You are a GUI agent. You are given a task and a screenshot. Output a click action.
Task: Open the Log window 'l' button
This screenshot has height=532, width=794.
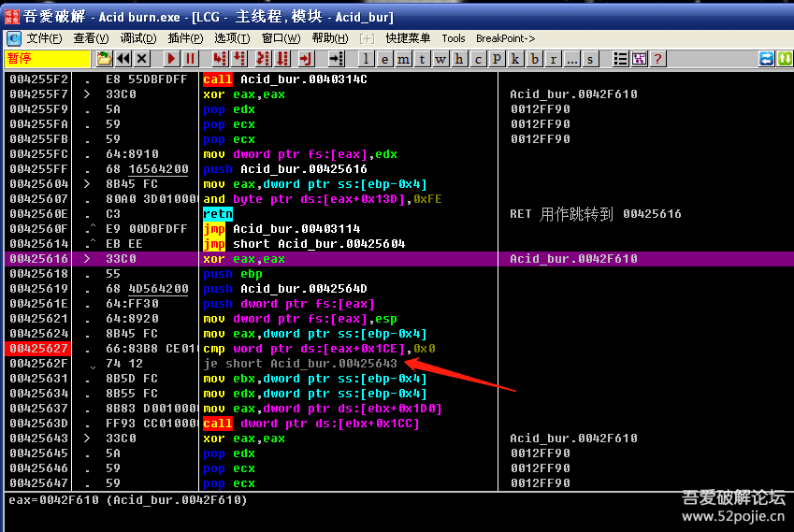pyautogui.click(x=365, y=59)
